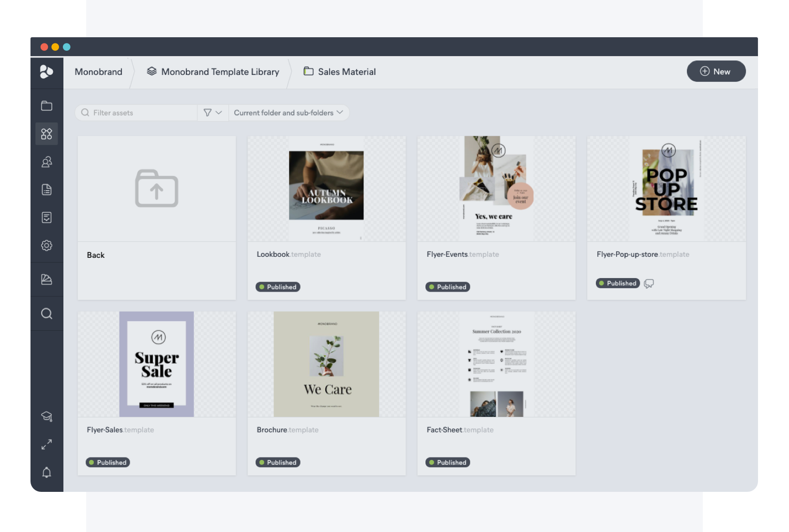Select the templates grid icon in the sidebar
The image size is (789, 532).
[46, 134]
